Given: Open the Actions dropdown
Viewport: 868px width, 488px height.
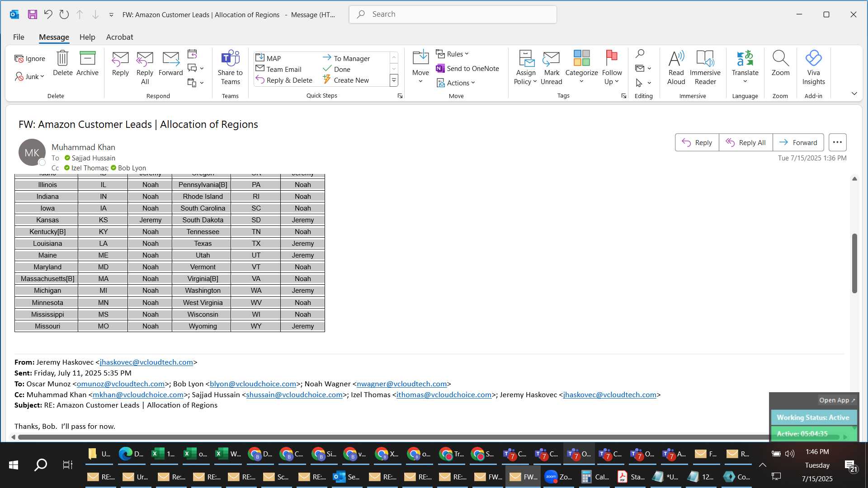Looking at the screenshot, I should pos(456,83).
